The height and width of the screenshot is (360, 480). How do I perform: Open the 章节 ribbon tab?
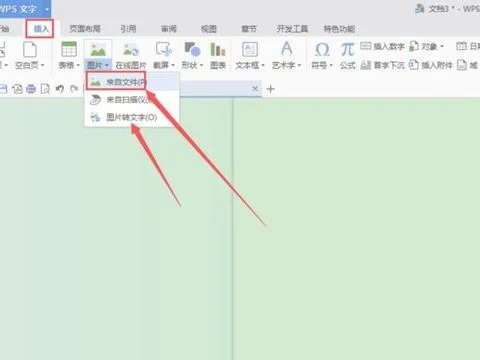pyautogui.click(x=249, y=29)
